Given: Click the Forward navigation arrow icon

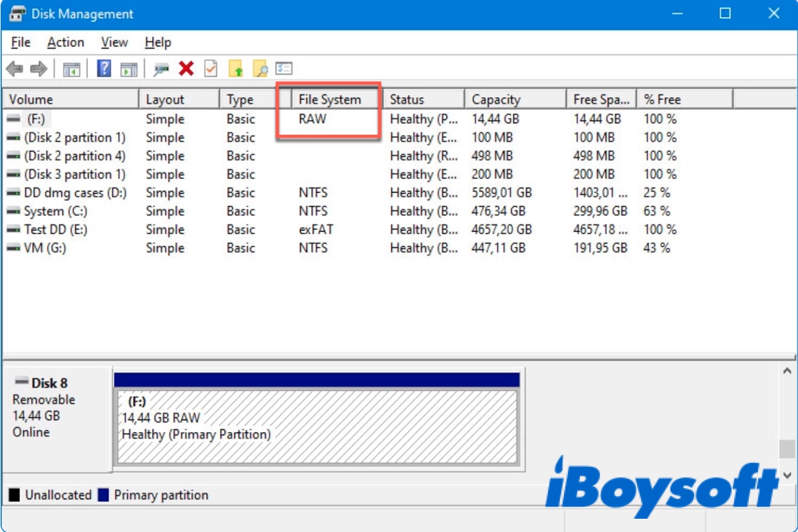Looking at the screenshot, I should (37, 68).
